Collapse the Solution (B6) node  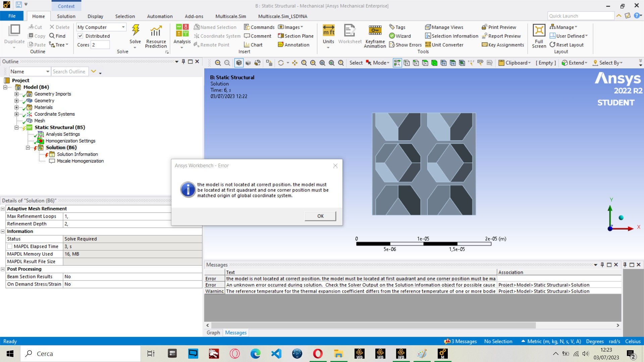coord(28,147)
